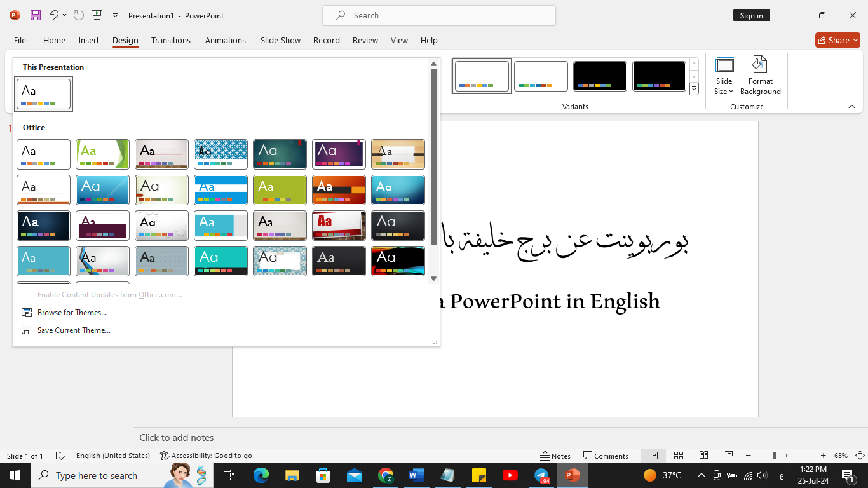Click the spell check status bar icon
This screenshot has width=868, height=488.
(x=60, y=456)
